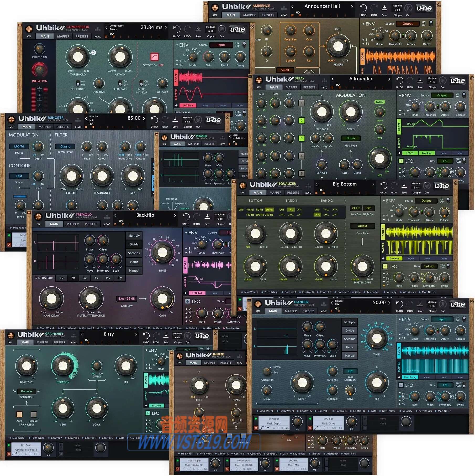Toggle Soft Knee on the Compressor
This screenshot has width=475, height=476.
78,83
